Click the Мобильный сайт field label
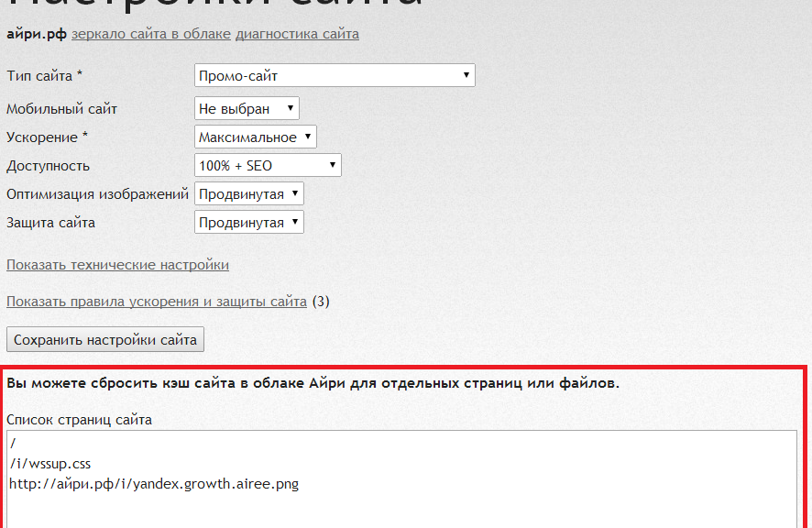Screen dimensions: 812x528 (62, 109)
